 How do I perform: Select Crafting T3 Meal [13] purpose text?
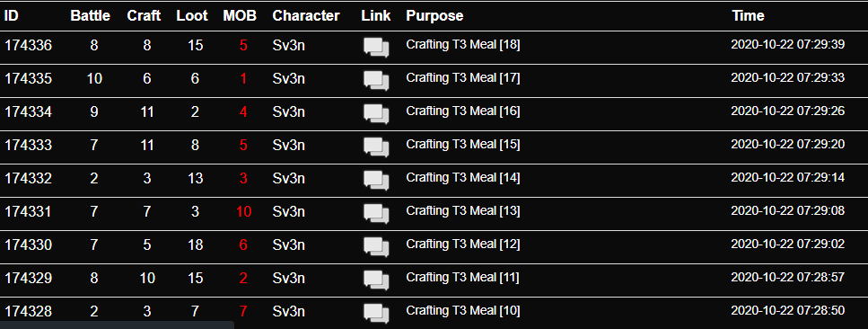click(463, 211)
